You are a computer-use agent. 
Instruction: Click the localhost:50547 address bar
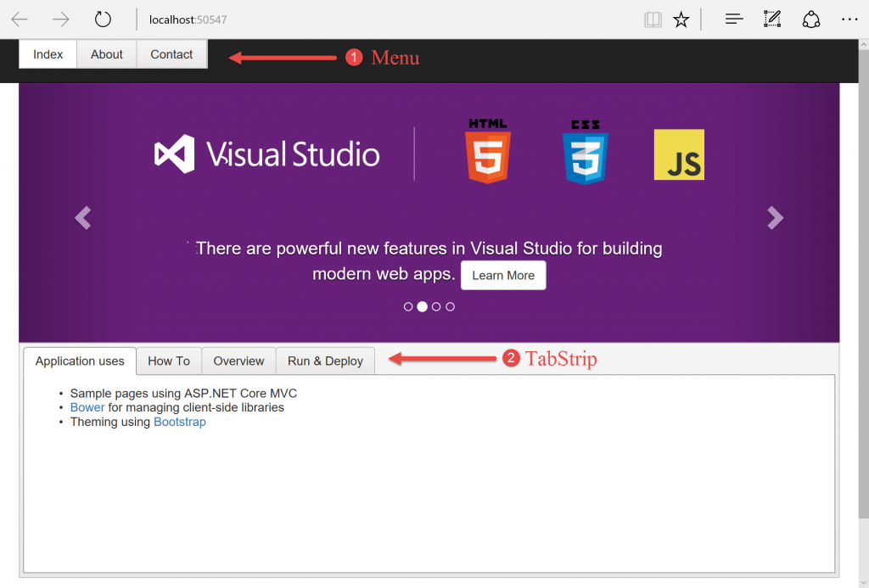pos(188,20)
